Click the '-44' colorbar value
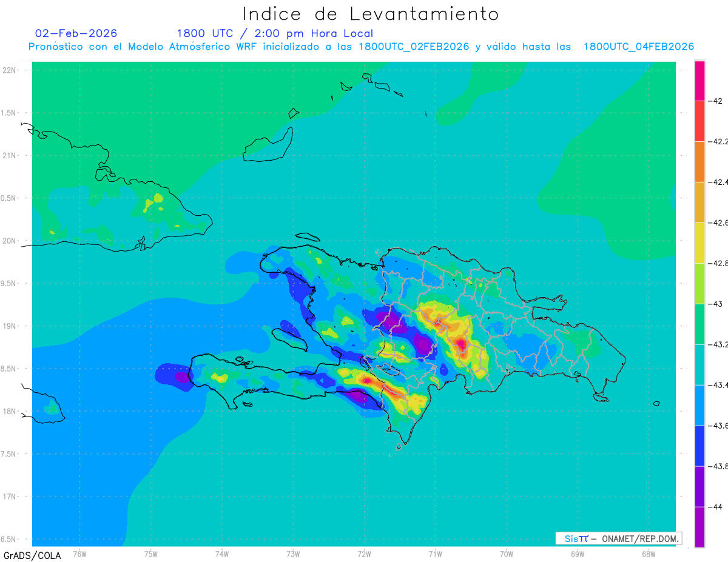This screenshot has width=728, height=562. point(715,507)
